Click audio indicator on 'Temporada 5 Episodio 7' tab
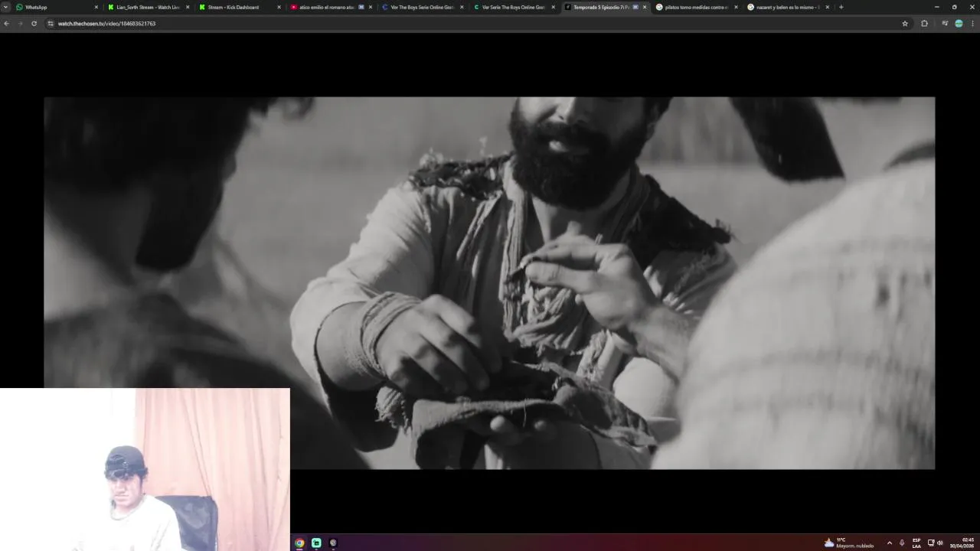Image resolution: width=980 pixels, height=551 pixels. (635, 7)
